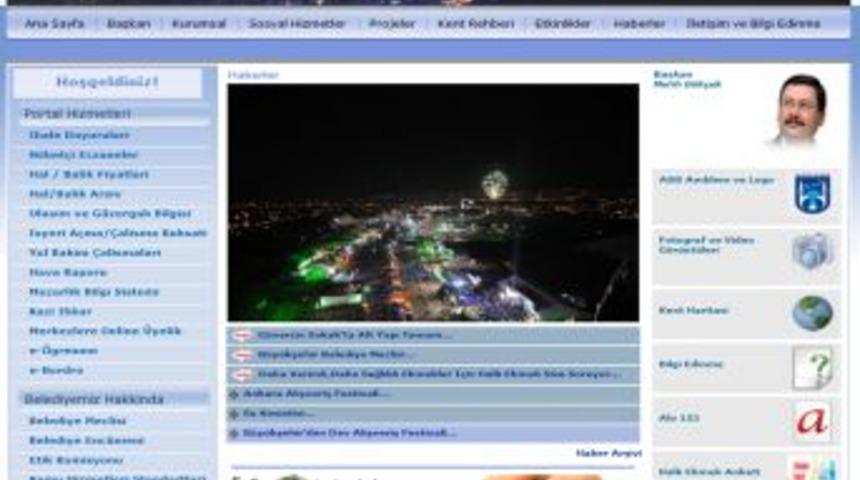The image size is (860, 480).
Task: Click the red icon beside the first news headline
Action: pyautogui.click(x=242, y=335)
